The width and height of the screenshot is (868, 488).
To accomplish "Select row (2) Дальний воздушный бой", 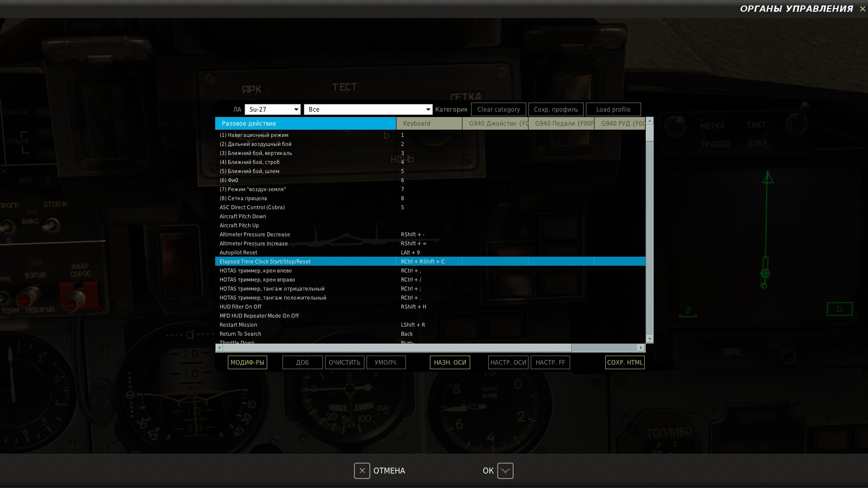I will [x=430, y=144].
